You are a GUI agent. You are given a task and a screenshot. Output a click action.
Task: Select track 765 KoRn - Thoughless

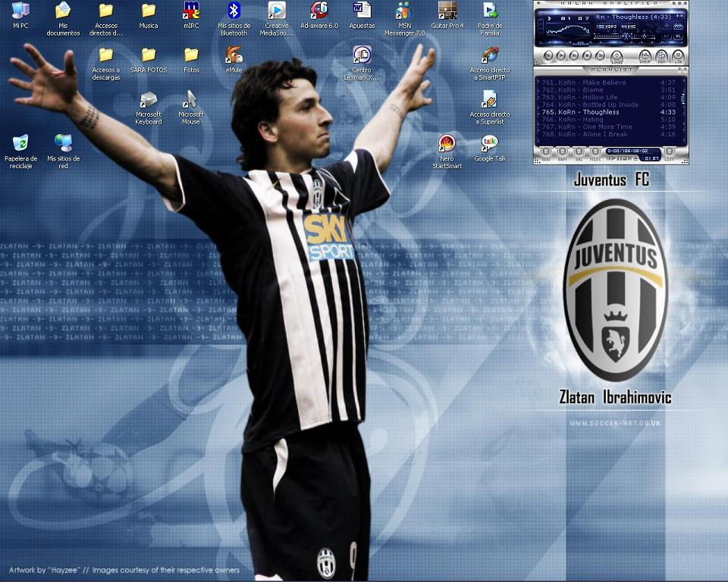pos(609,112)
